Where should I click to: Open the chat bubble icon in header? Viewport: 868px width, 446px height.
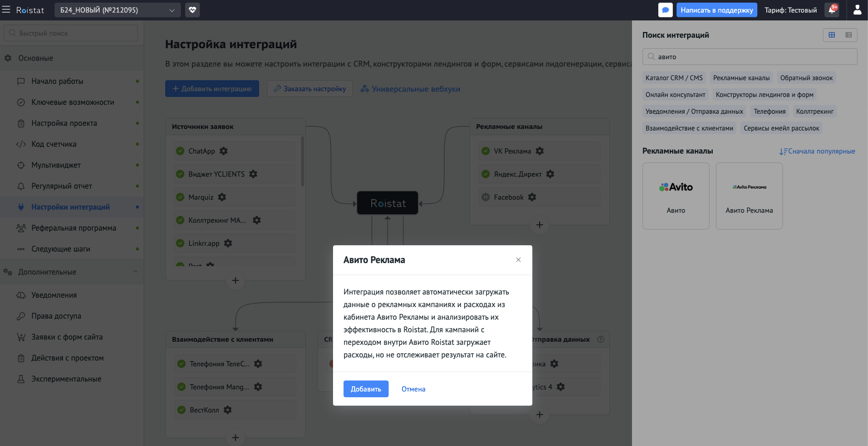click(666, 10)
